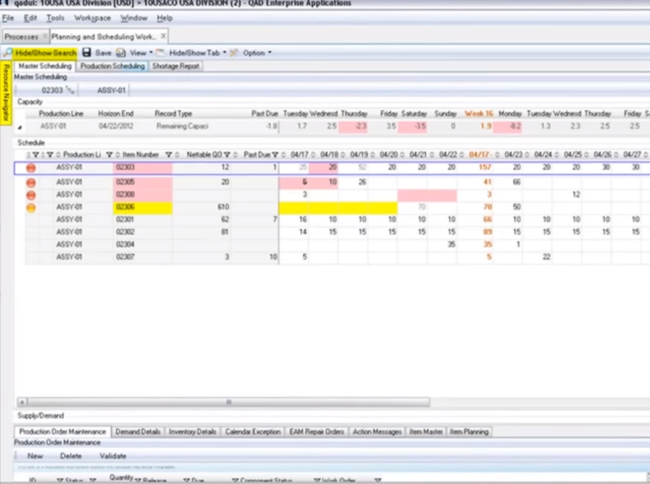Open the Item Number column filter

168,155
